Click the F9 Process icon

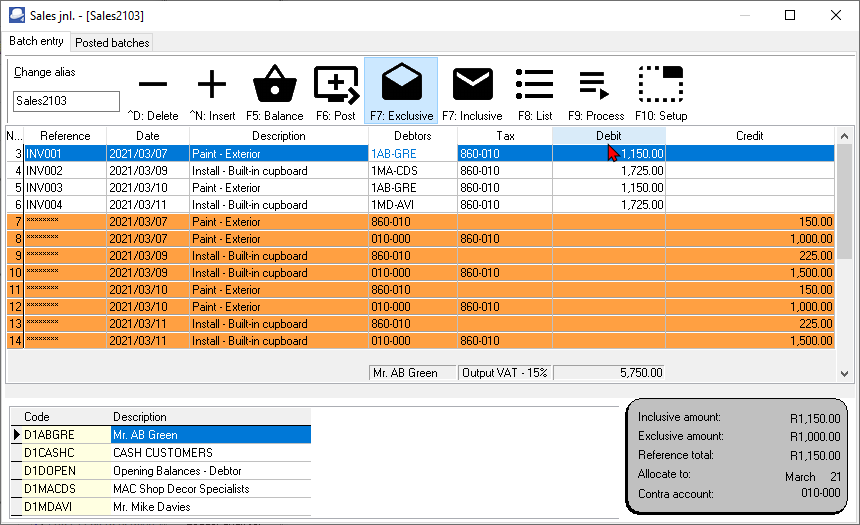tap(596, 86)
